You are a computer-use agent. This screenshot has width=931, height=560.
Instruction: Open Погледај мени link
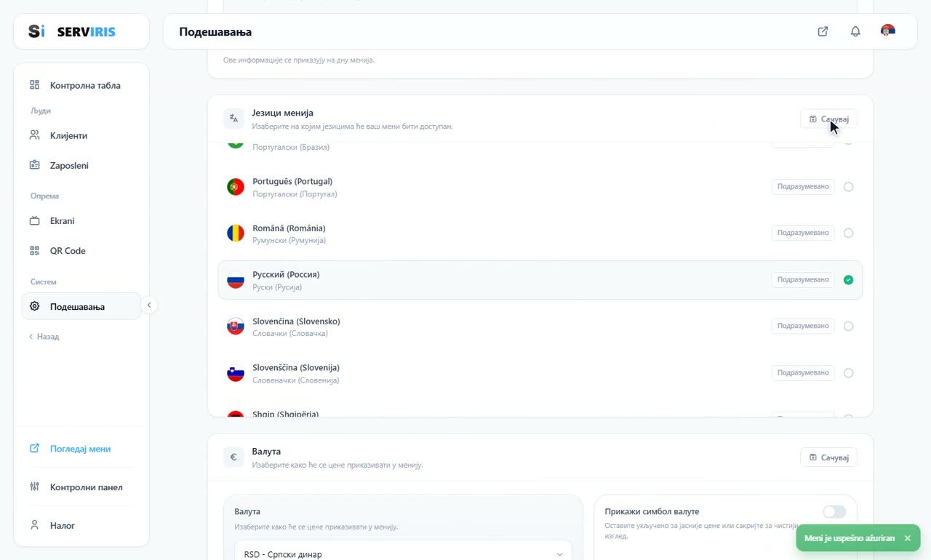point(81,449)
